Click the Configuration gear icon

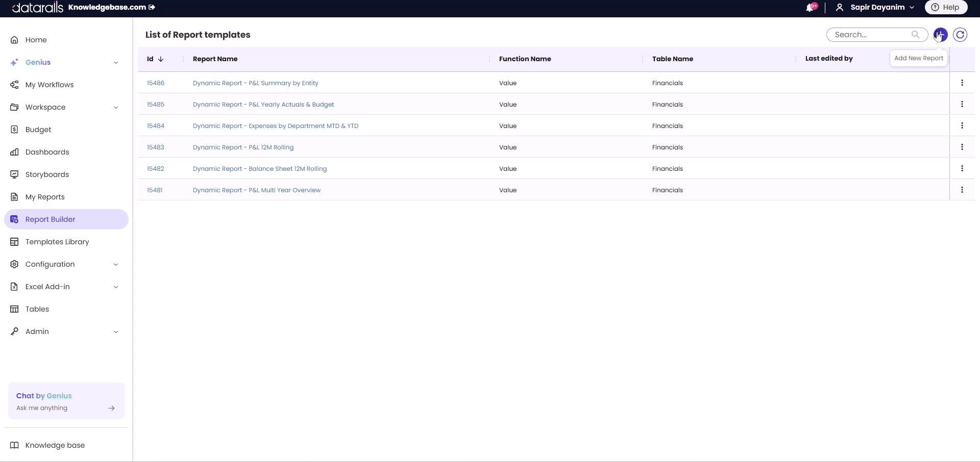coord(14,264)
